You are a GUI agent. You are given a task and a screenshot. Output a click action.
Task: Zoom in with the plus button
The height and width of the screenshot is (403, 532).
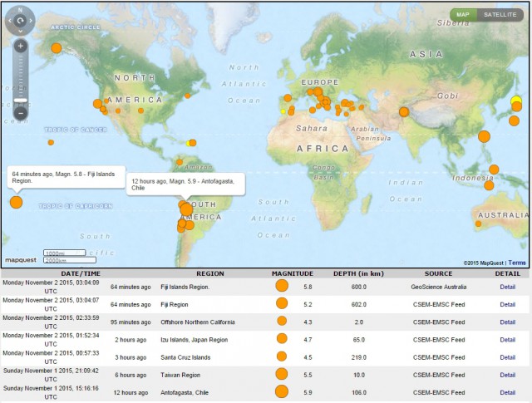point(20,46)
